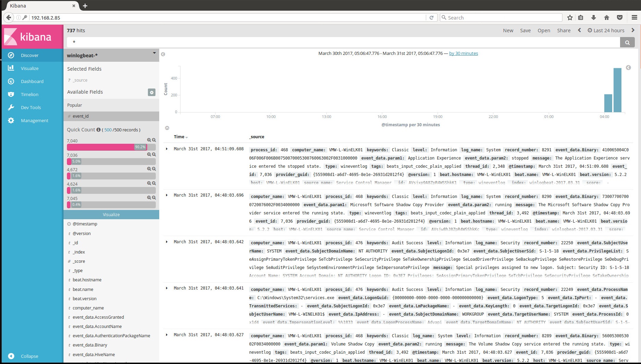Toggle the chart legend arrow at the chart's right
The width and height of the screenshot is (641, 364).
tap(628, 68)
